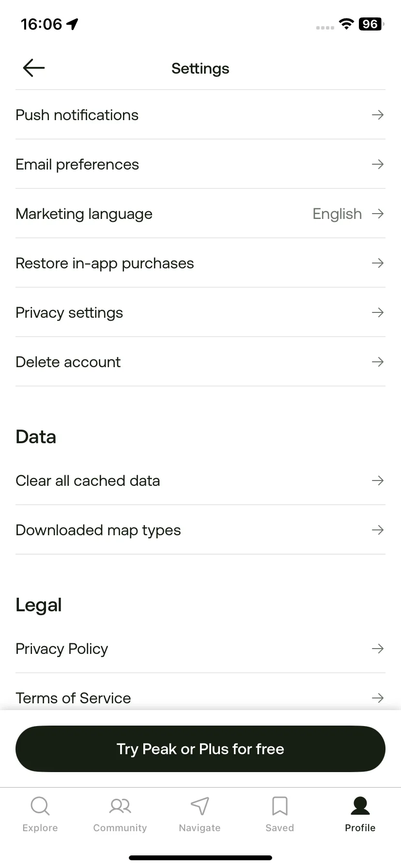Tap the home indicator bar
The width and height of the screenshot is (401, 868).
pos(200,858)
